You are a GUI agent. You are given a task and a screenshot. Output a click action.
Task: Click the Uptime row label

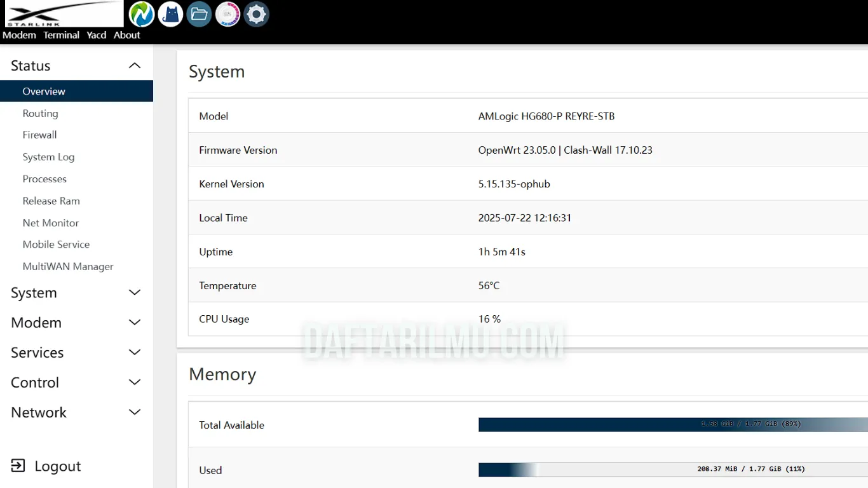pos(216,252)
